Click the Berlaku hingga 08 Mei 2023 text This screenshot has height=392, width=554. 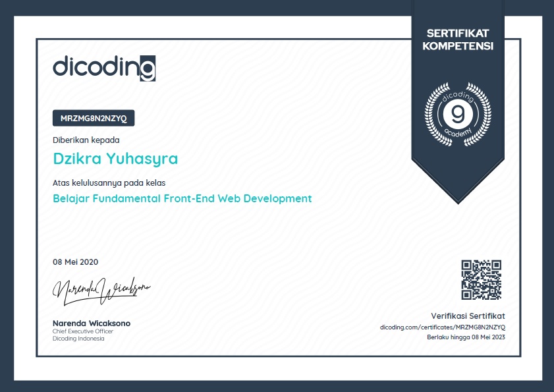point(466,337)
